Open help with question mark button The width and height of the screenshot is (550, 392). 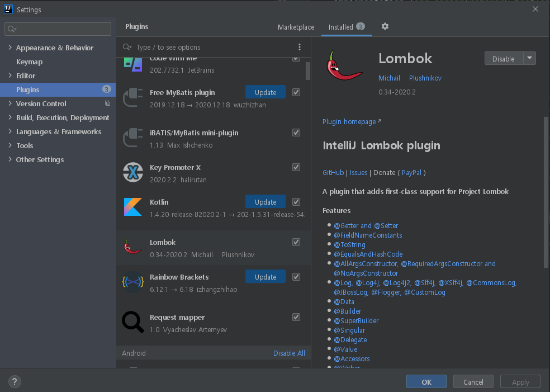(15, 381)
